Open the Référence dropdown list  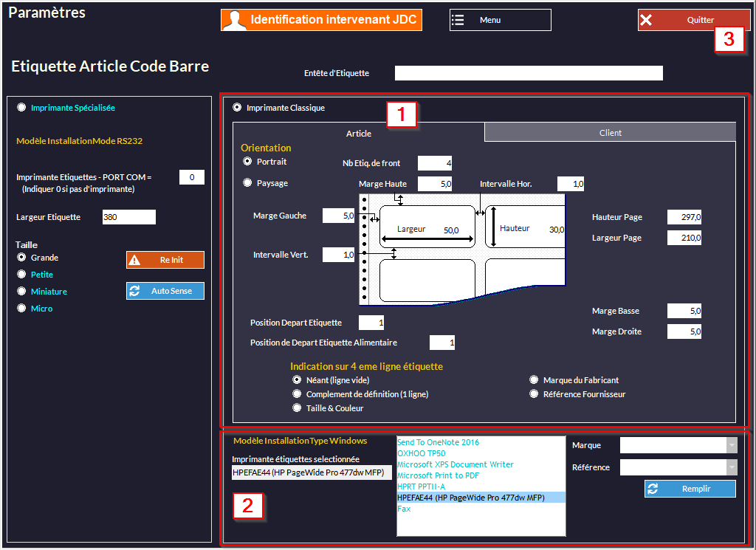731,467
